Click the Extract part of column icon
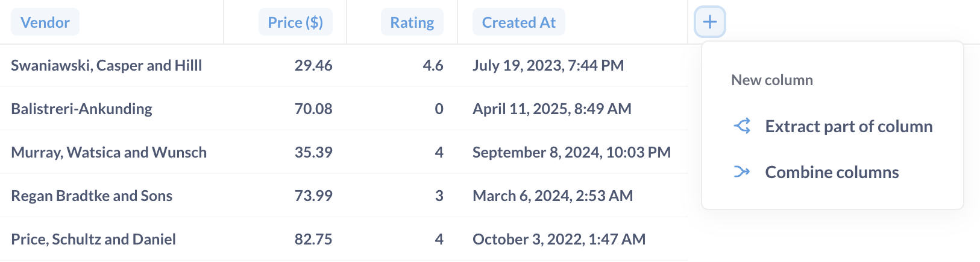Image resolution: width=980 pixels, height=262 pixels. point(742,126)
